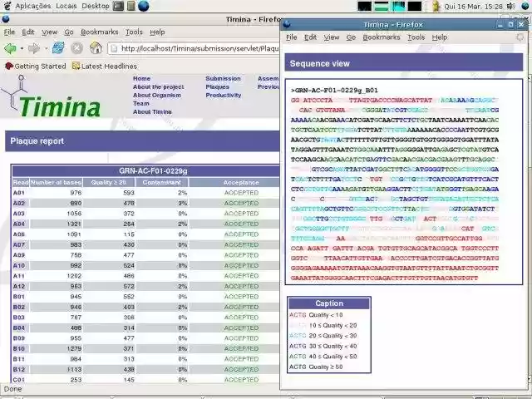Click the volume speaker icon in panel
The image size is (532, 399).
coord(511,6)
